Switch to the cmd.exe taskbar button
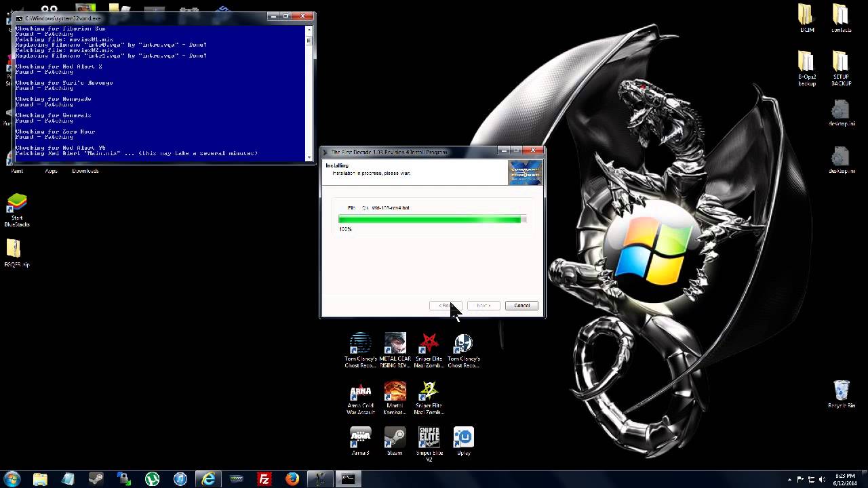The image size is (868, 488). pyautogui.click(x=348, y=479)
